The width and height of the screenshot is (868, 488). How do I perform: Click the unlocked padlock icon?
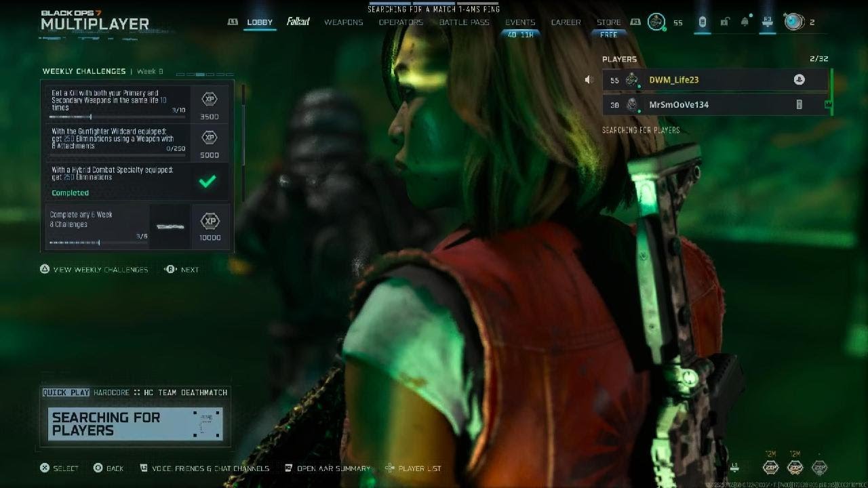click(x=724, y=22)
